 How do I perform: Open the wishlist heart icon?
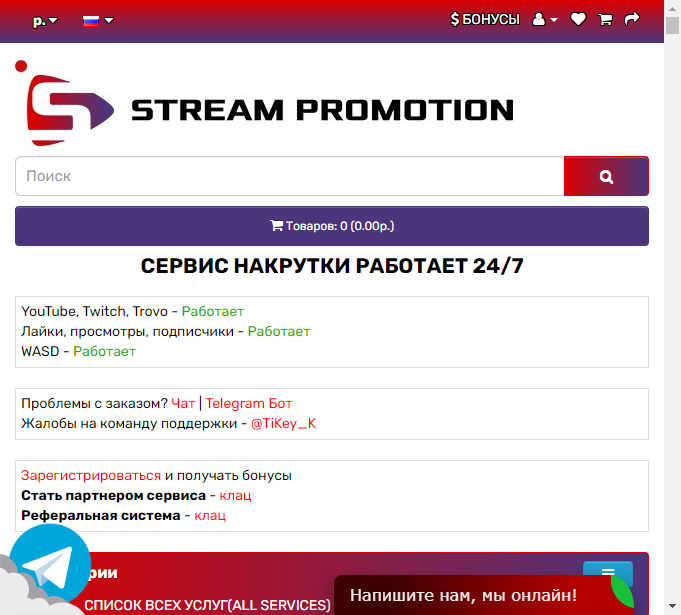[578, 20]
